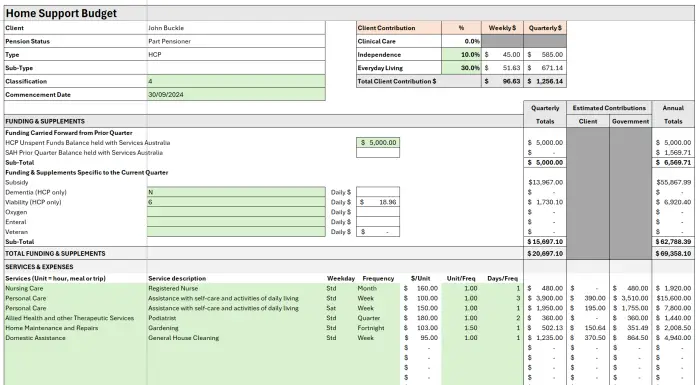Click the Viability daily rate 18.96
The width and height of the screenshot is (696, 385).
pos(378,202)
